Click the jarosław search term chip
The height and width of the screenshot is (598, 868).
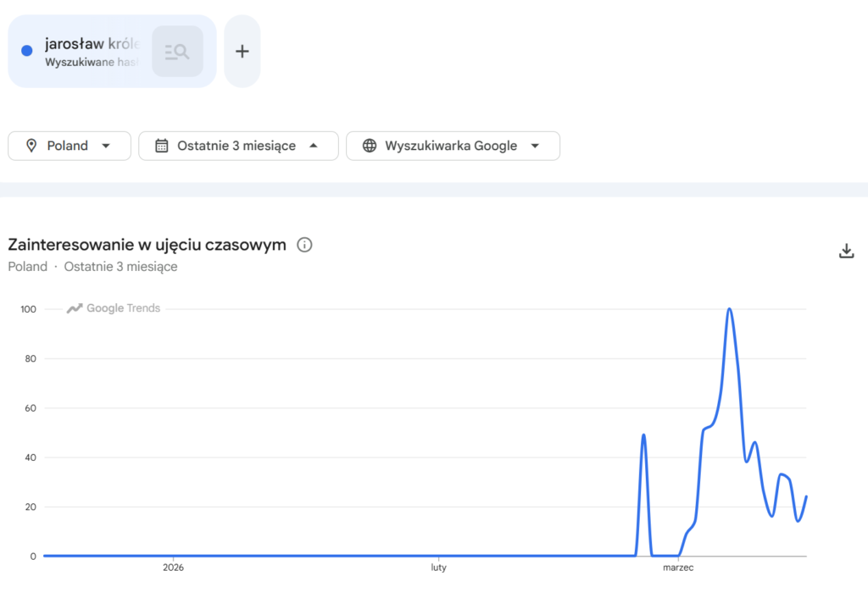[92, 51]
